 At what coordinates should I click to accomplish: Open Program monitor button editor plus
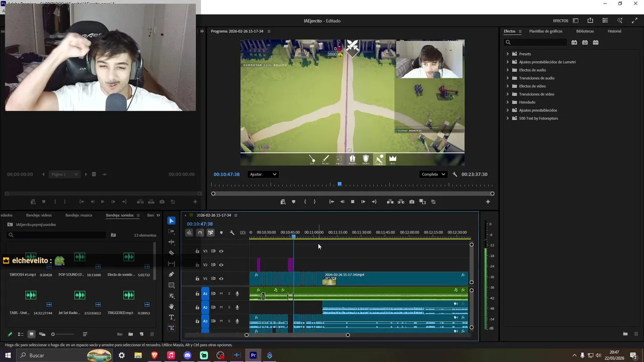[488, 202]
